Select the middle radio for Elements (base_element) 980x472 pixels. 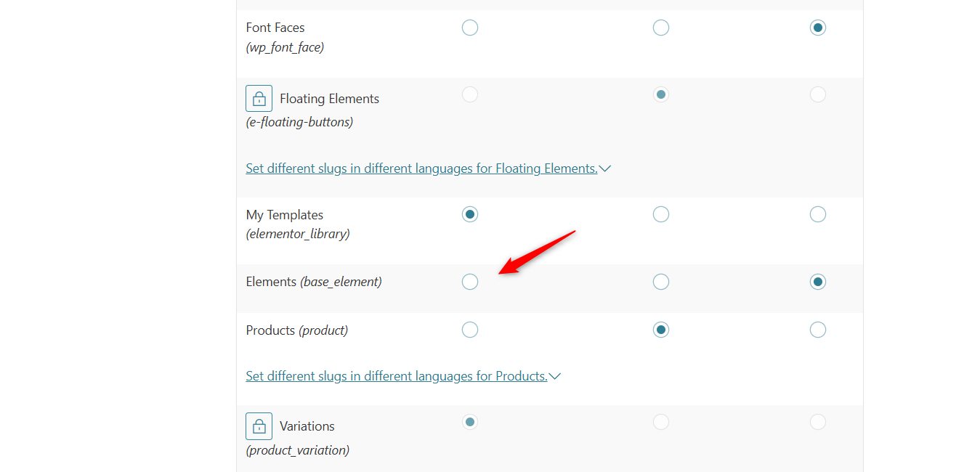pos(660,282)
